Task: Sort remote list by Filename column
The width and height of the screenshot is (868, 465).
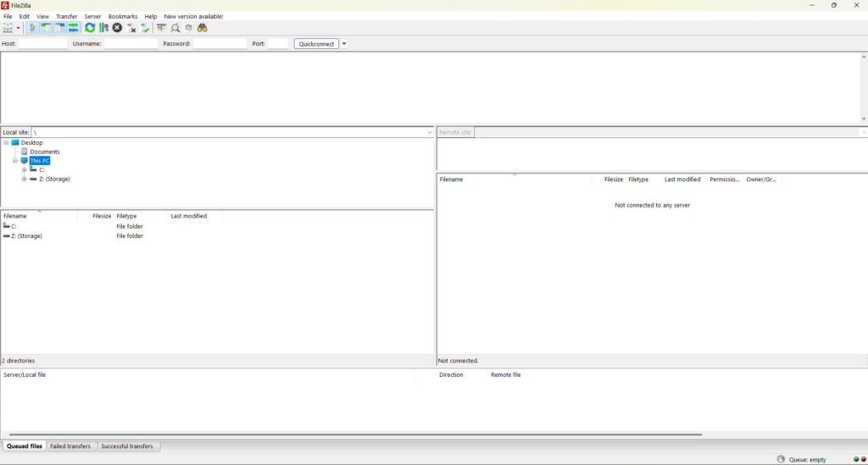Action: point(515,180)
